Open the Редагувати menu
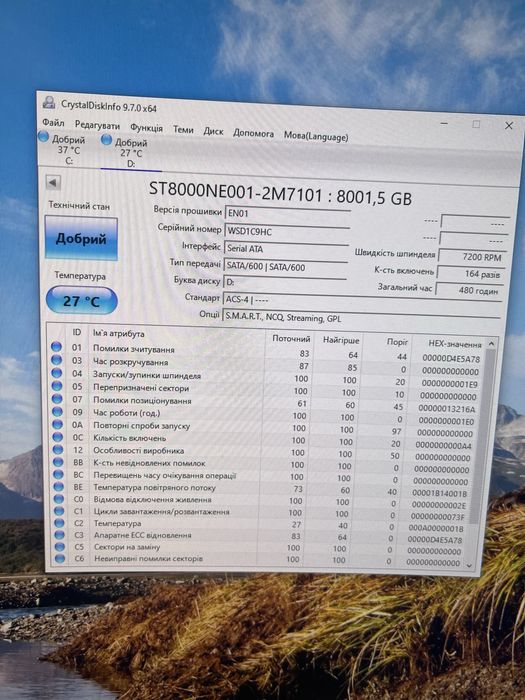Image resolution: width=525 pixels, height=700 pixels. (97, 125)
